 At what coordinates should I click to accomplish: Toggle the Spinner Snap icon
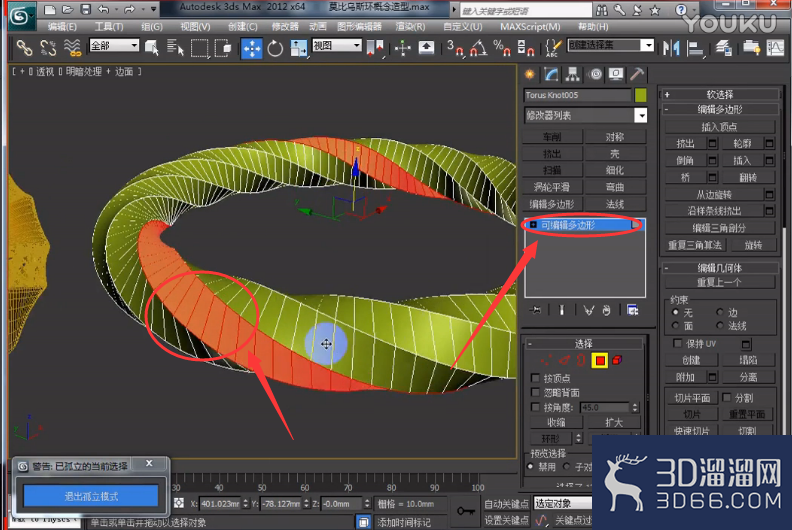526,48
